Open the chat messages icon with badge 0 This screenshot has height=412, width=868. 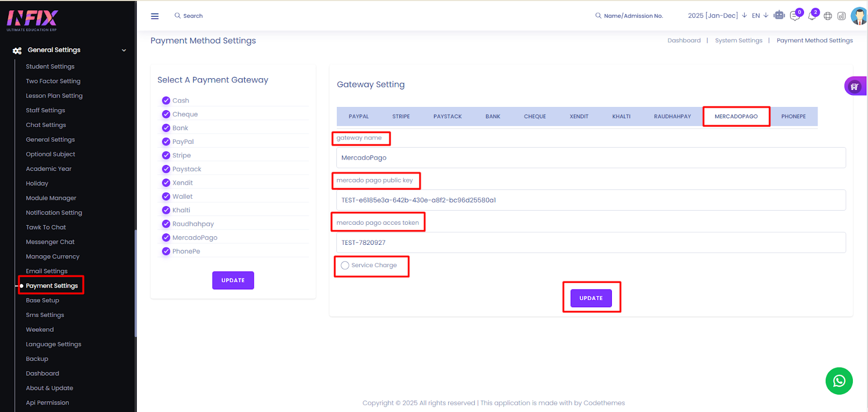point(795,16)
